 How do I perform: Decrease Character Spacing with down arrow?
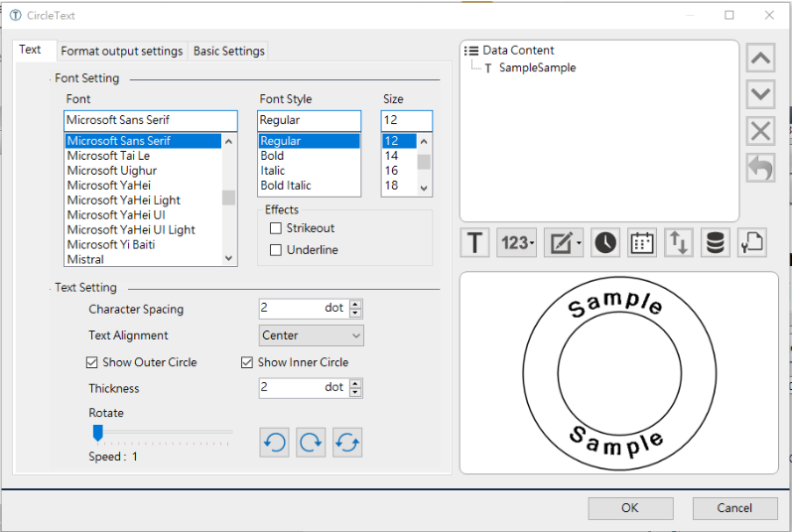pyautogui.click(x=355, y=313)
